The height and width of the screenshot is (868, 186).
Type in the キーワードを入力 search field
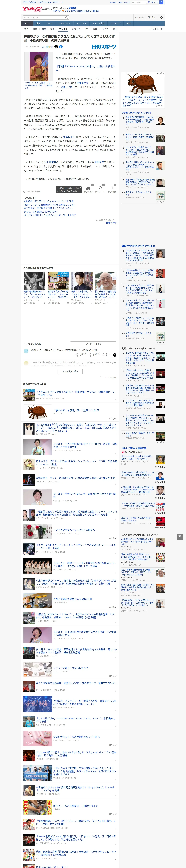[44, 17]
